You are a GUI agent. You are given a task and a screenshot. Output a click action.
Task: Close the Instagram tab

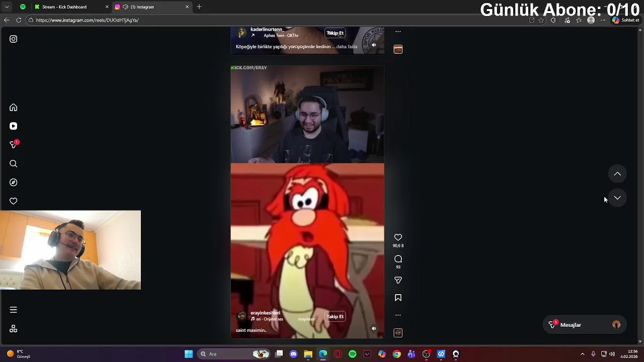coord(187,7)
